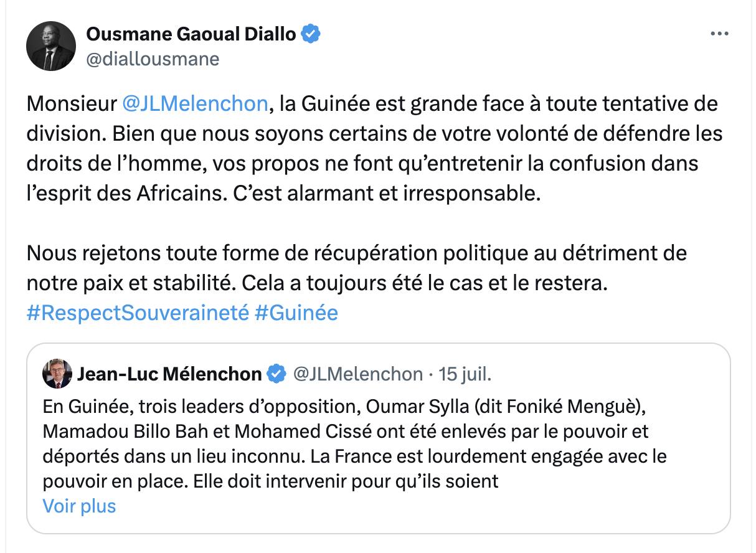
Task: Click Jean-Luc Mélenchon name in quoted tweet
Action: point(169,374)
